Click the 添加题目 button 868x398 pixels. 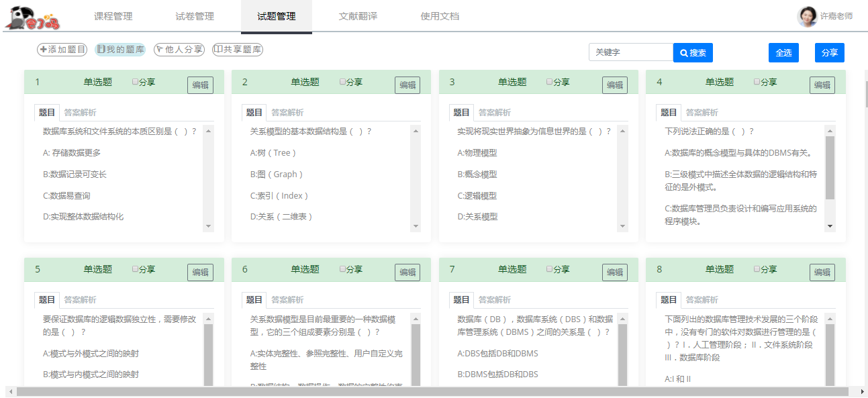click(62, 50)
